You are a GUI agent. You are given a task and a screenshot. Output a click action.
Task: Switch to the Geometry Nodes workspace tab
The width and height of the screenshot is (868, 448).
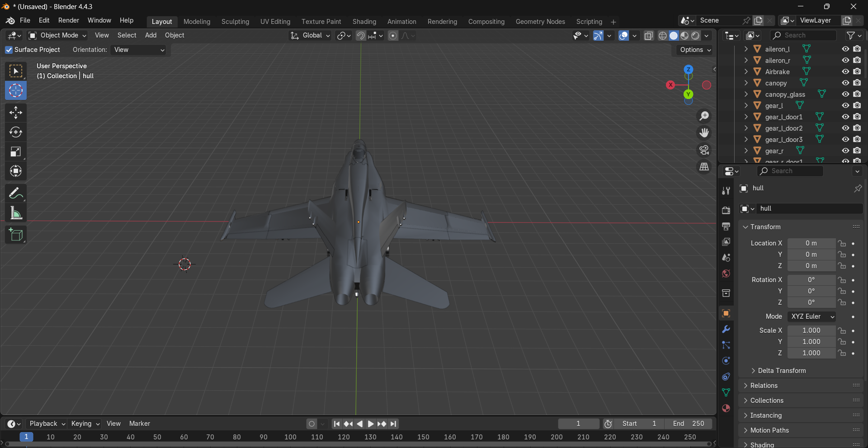pos(540,22)
